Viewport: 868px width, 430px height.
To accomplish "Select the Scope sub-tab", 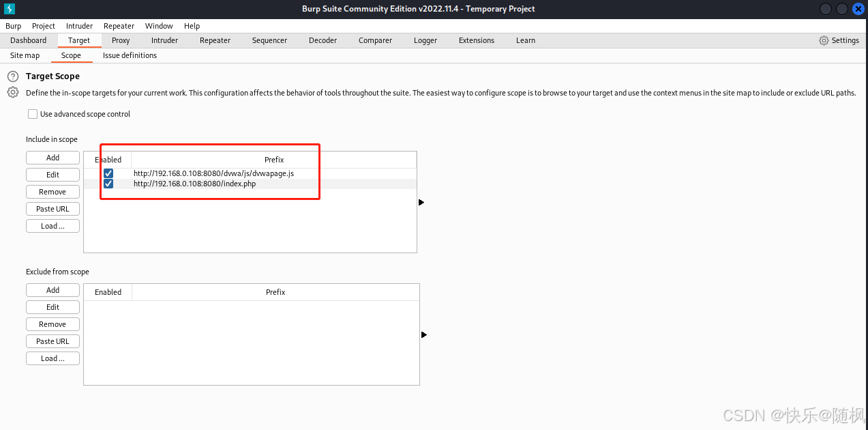I will (71, 55).
